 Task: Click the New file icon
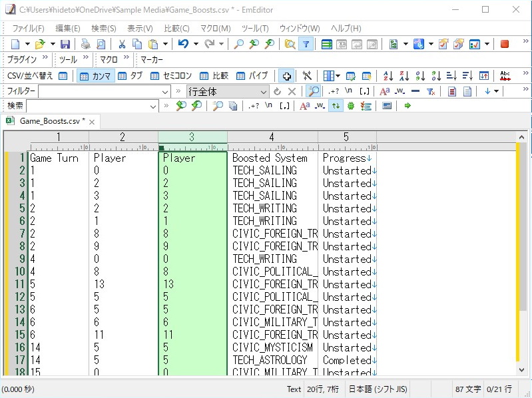coord(15,44)
